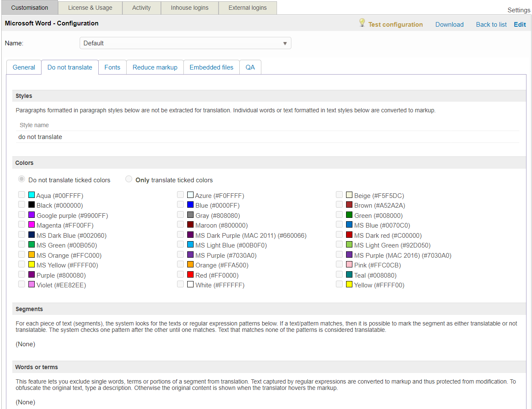
Task: Click the Brown color swatch
Action: [x=349, y=205]
